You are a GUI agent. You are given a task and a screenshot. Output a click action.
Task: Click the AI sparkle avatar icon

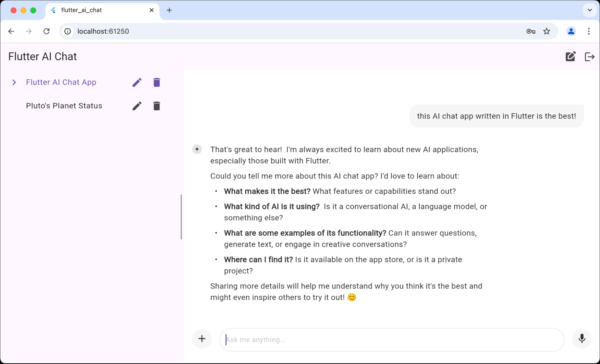coord(197,149)
